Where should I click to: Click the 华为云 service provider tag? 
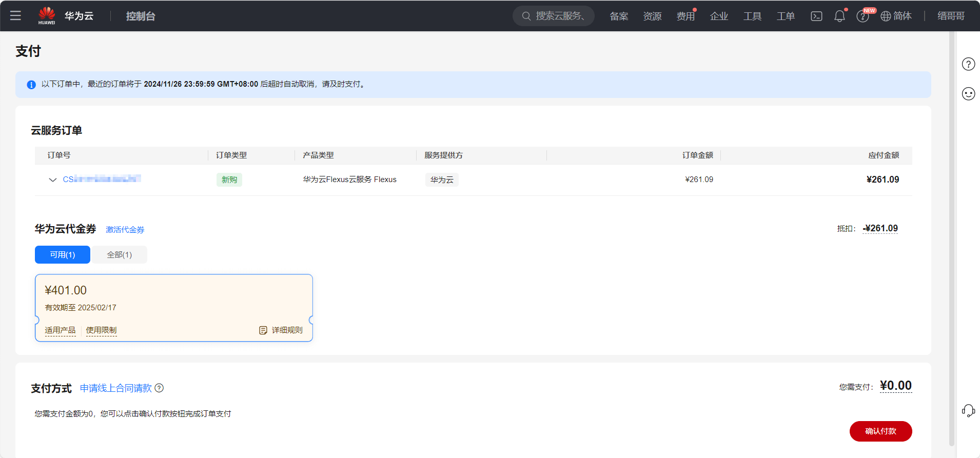(x=442, y=180)
